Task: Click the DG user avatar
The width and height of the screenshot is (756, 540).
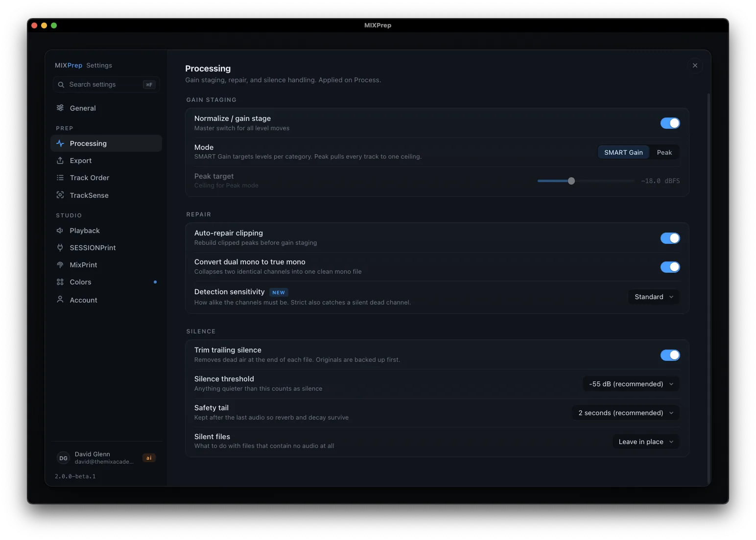Action: [64, 458]
